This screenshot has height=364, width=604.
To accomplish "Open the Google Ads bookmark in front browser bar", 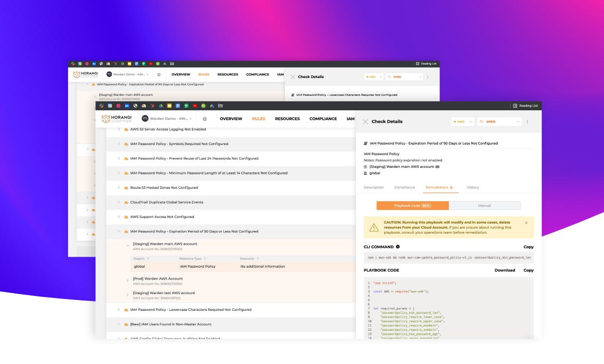I will [212, 106].
